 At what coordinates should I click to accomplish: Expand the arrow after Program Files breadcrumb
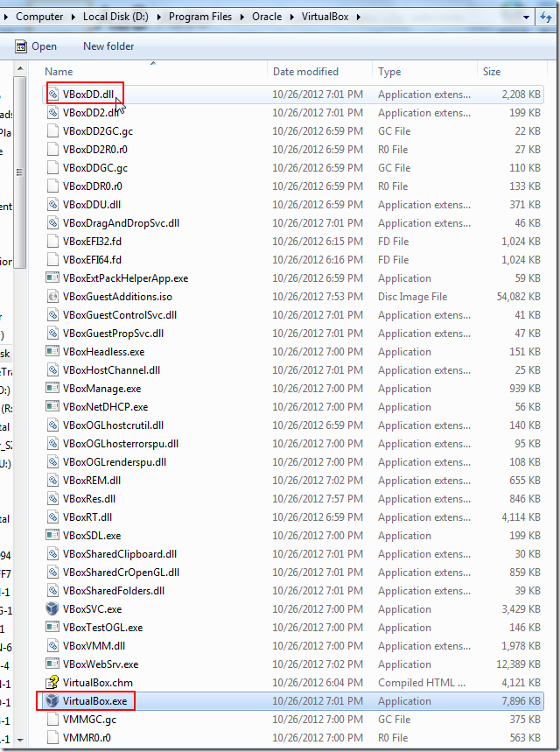242,18
